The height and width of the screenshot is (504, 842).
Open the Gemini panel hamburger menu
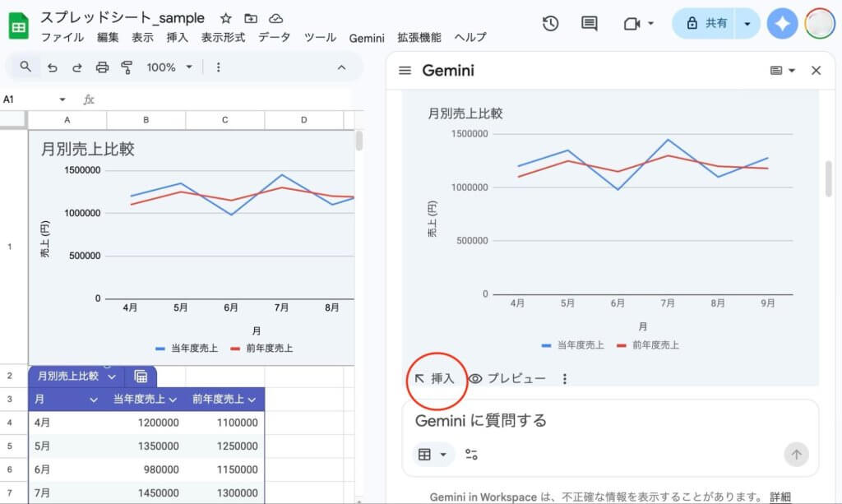pos(405,71)
